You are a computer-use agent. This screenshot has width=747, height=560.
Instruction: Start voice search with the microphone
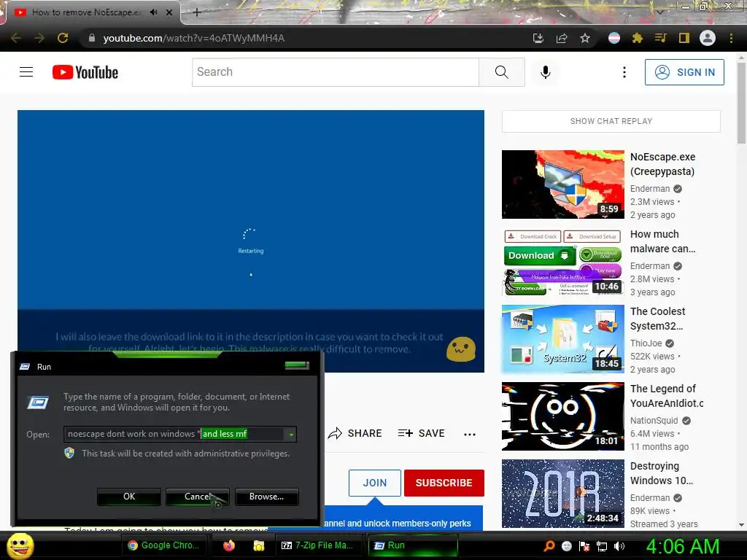[546, 72]
